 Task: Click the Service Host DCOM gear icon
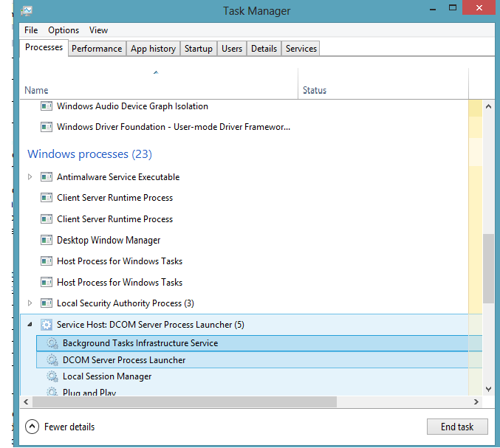pyautogui.click(x=47, y=325)
